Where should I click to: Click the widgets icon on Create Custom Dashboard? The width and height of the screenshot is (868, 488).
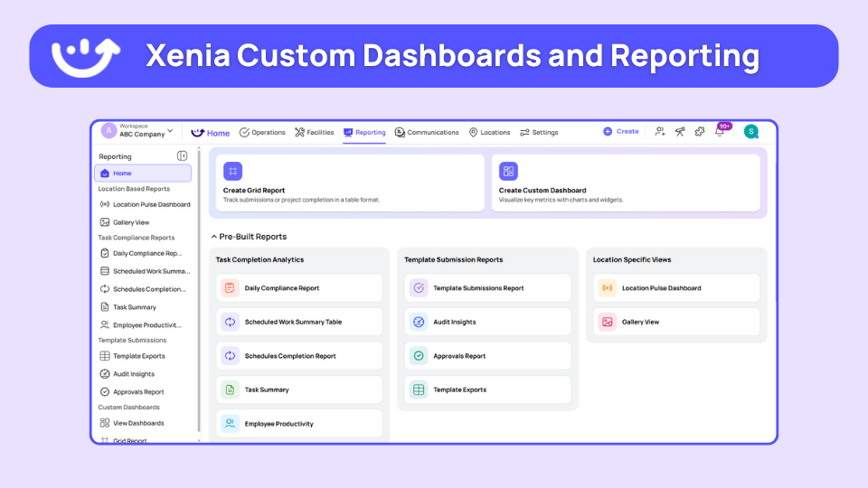(508, 171)
